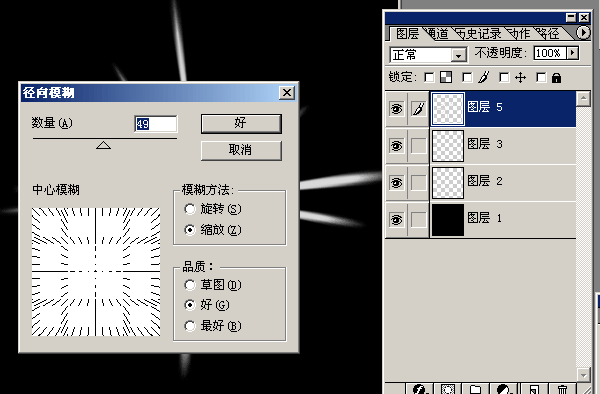This screenshot has width=600, height=394.
Task: Select the 图层 3 thumbnail
Action: pyautogui.click(x=448, y=146)
